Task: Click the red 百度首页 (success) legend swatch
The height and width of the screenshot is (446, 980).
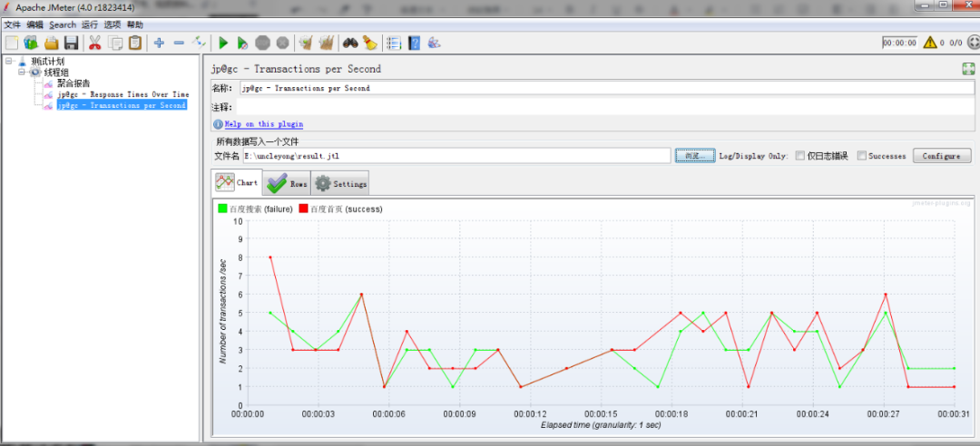Action: pyautogui.click(x=304, y=208)
